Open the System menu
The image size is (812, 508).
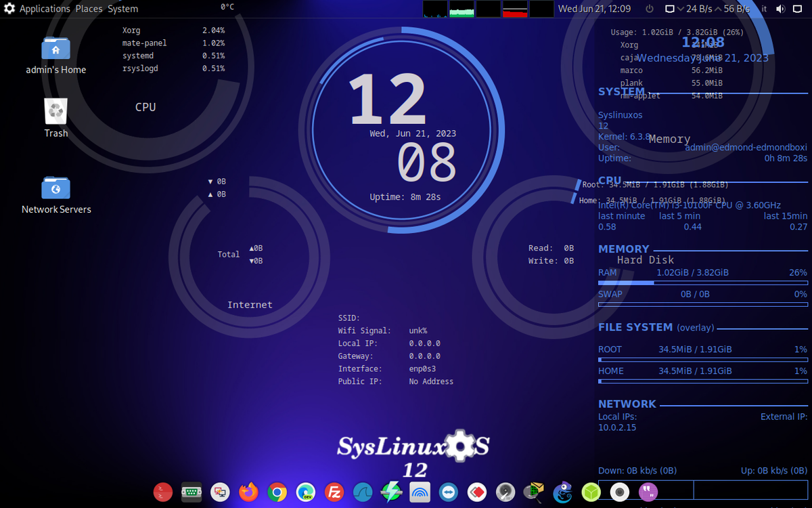pos(122,9)
